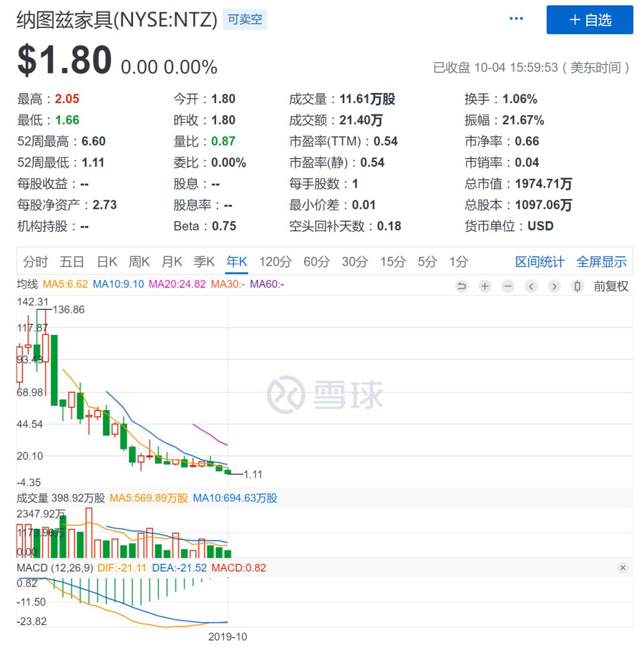
Task: Select the 年K yearly candlestick tab
Action: (x=237, y=262)
